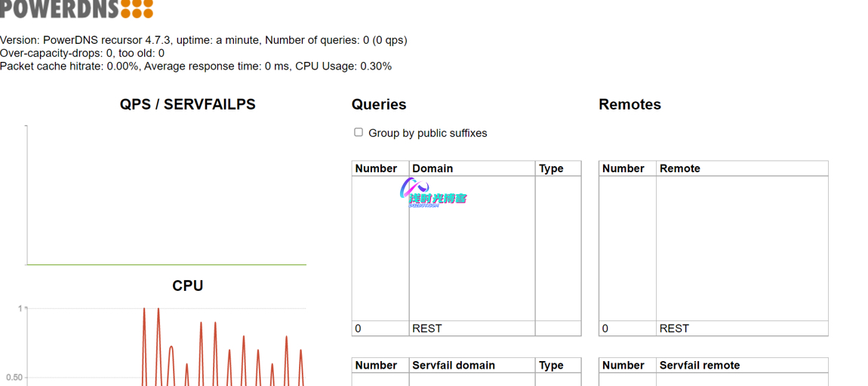The image size is (868, 386).
Task: Click the Servfail domain column header
Action: tap(454, 365)
